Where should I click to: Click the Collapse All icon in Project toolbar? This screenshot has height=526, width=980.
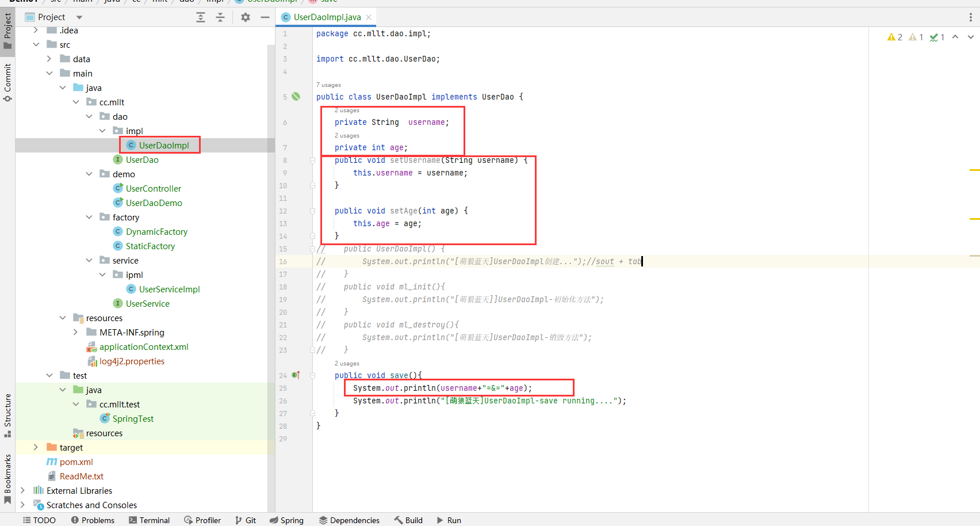[220, 17]
